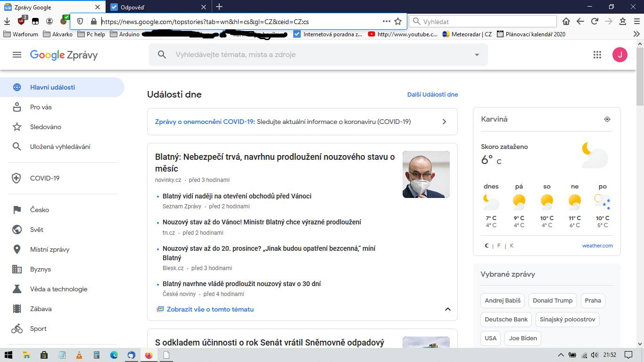Switch weather units to Fahrenheit

pyautogui.click(x=499, y=246)
